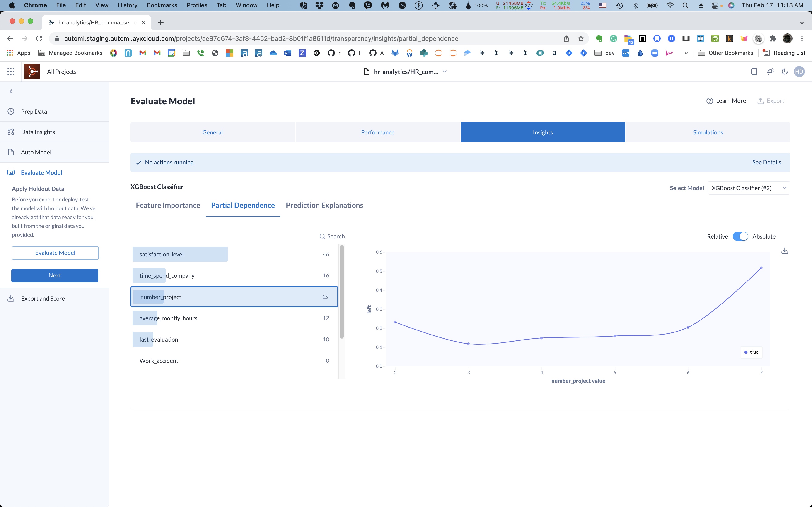Open the notifications bell icon
The height and width of the screenshot is (507, 812).
tap(770, 72)
